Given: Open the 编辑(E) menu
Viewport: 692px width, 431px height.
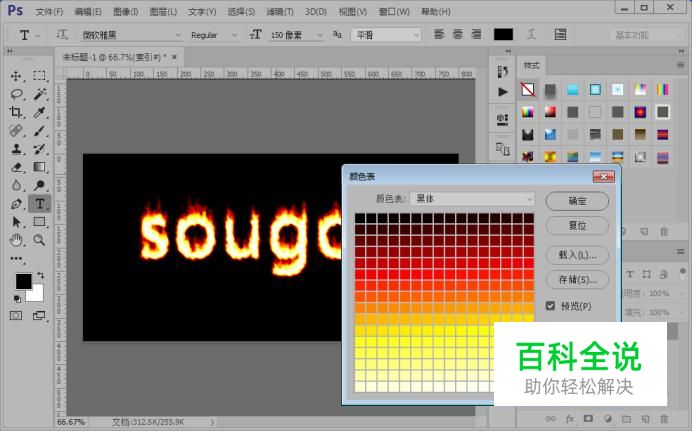Looking at the screenshot, I should (x=88, y=12).
